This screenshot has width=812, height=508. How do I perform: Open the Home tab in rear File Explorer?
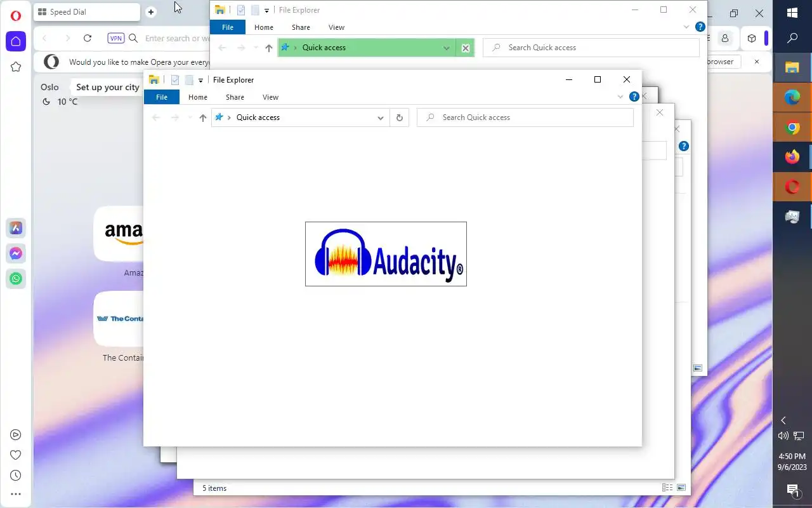pyautogui.click(x=264, y=27)
